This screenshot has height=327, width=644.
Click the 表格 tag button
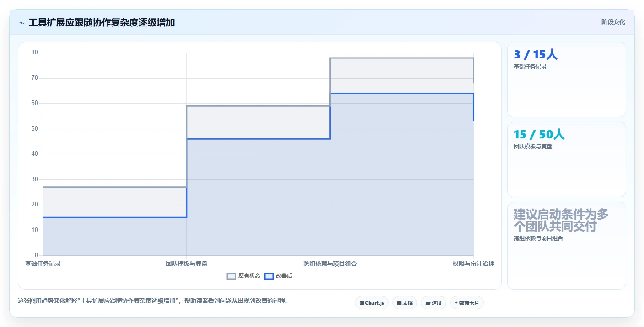point(405,303)
